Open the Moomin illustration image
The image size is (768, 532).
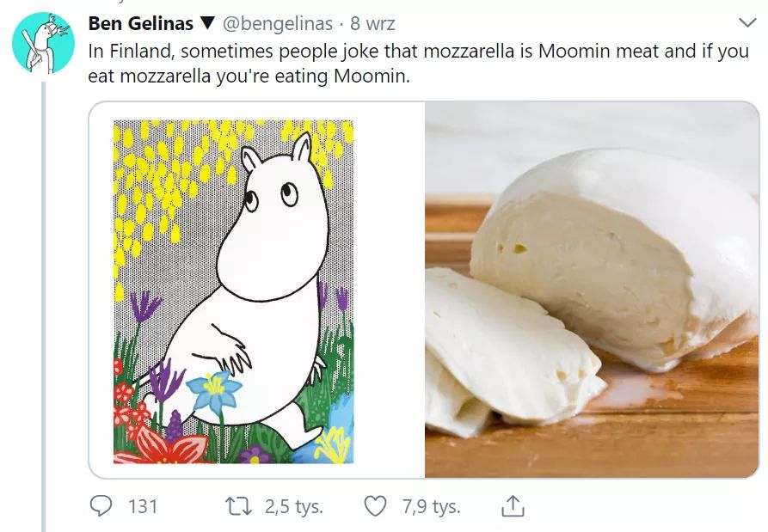[x=234, y=290]
